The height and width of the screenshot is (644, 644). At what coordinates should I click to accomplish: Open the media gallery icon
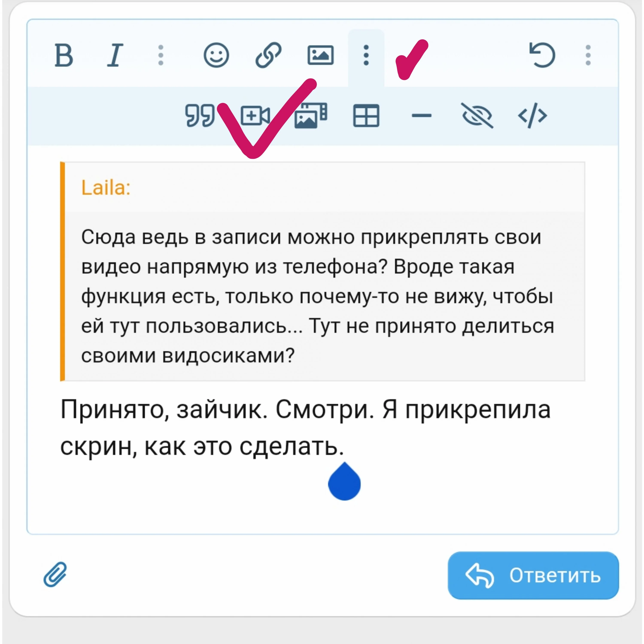click(311, 116)
